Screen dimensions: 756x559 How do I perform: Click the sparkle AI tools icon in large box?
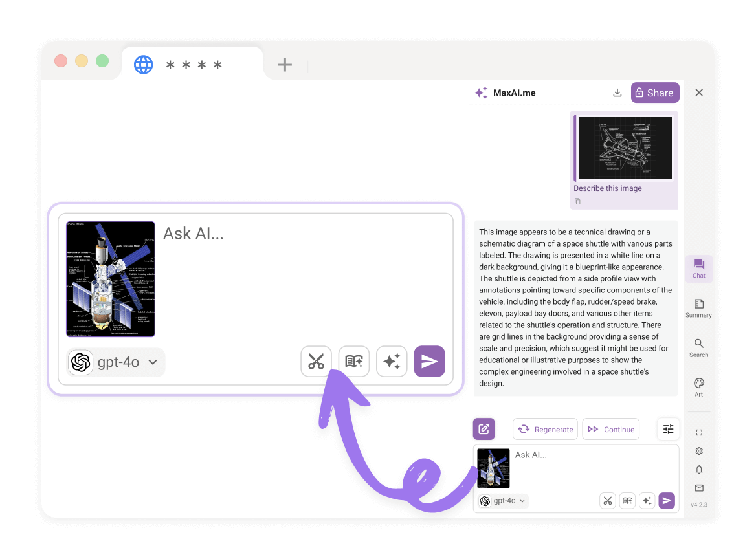(392, 362)
